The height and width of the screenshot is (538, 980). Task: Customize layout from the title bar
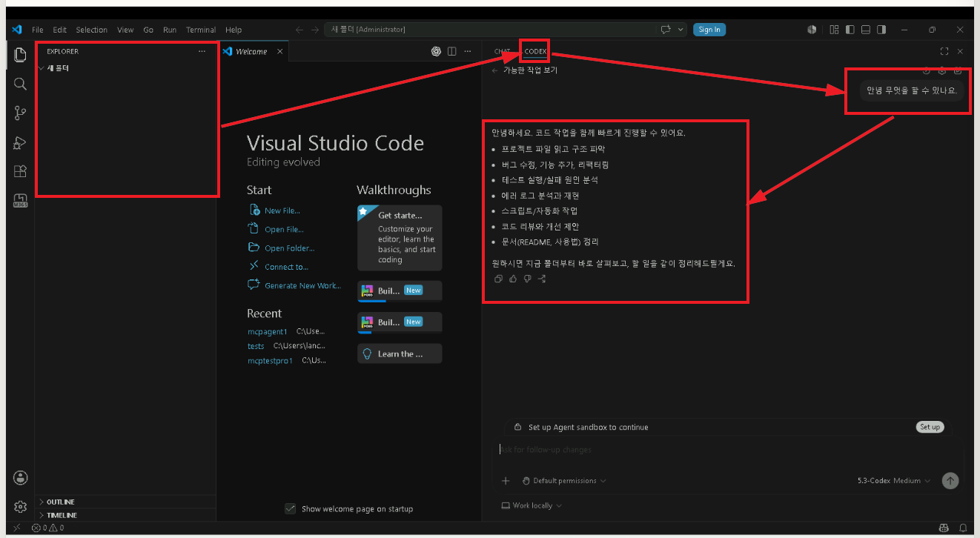click(x=834, y=30)
